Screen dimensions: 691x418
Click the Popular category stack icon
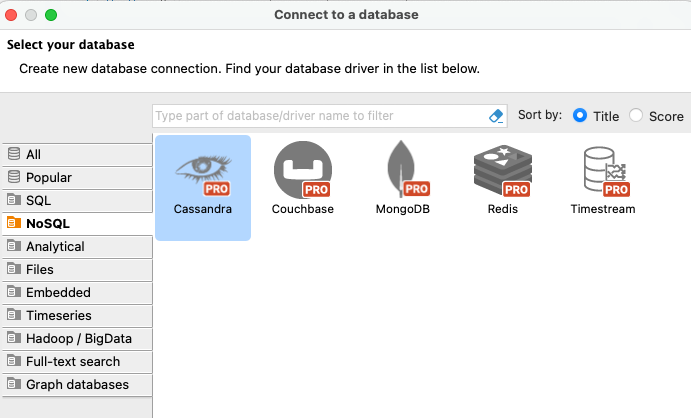pos(14,177)
